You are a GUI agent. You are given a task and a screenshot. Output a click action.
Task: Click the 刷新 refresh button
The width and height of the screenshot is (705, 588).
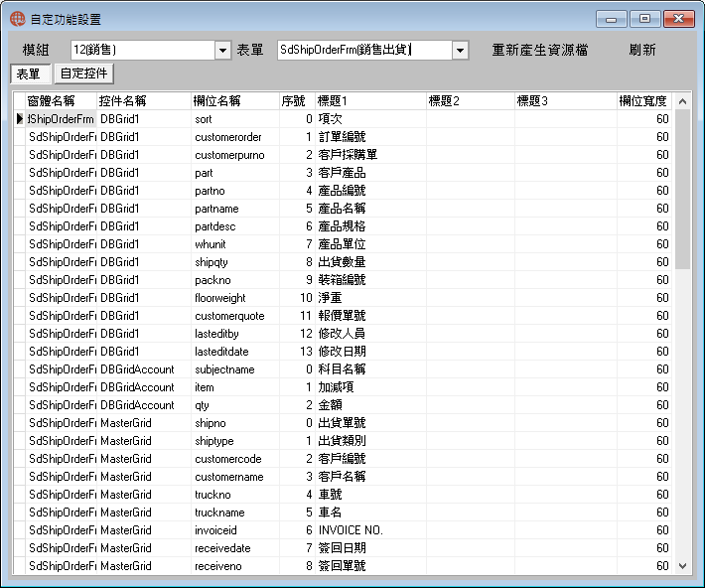(642, 50)
